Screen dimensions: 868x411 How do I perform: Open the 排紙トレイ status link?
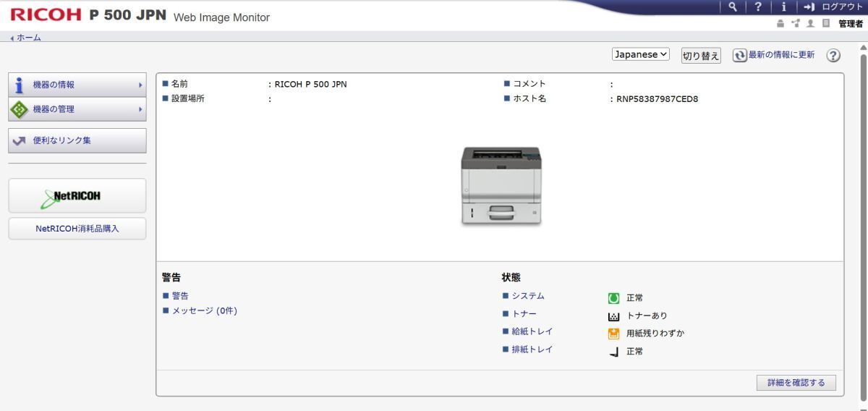point(532,349)
